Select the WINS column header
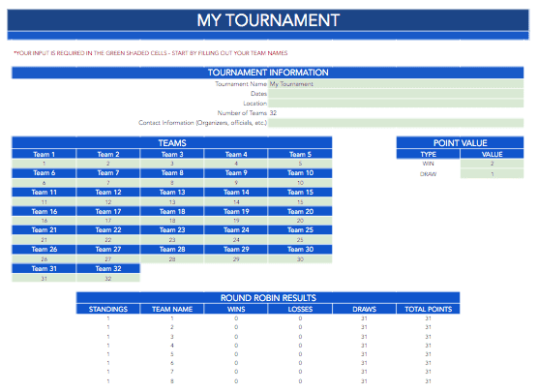The width and height of the screenshot is (538, 392). 236,309
